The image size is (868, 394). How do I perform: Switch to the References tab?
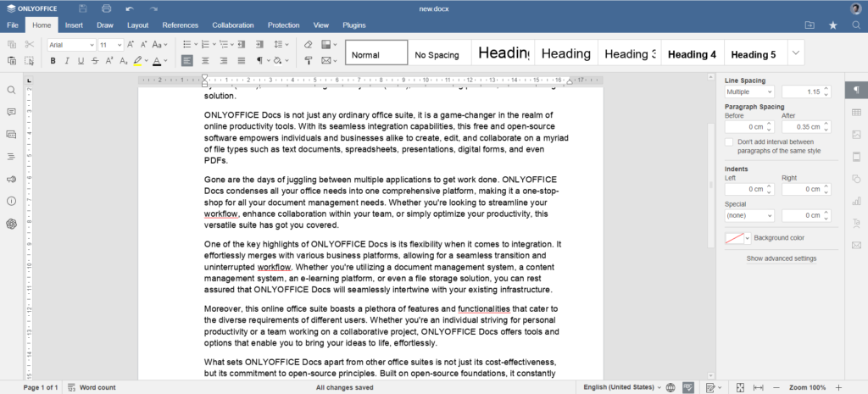[x=181, y=25]
